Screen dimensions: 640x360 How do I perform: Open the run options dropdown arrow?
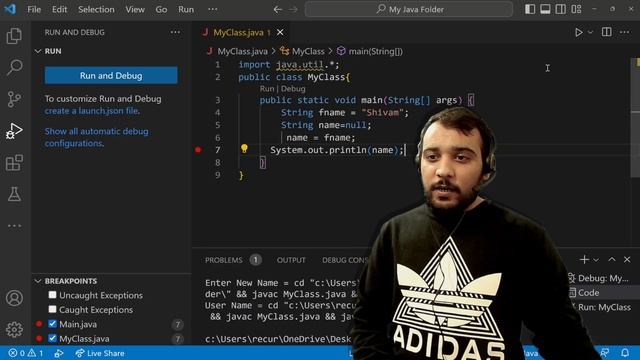coord(590,32)
